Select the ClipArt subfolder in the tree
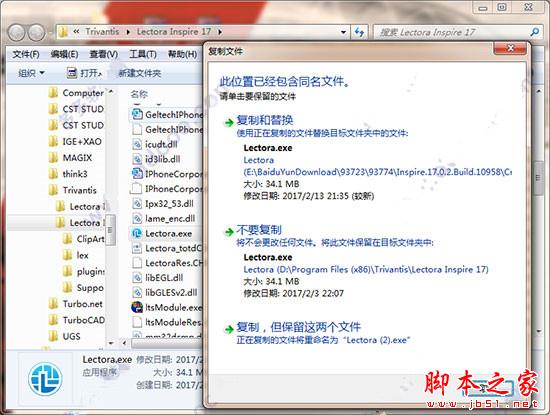Viewport: 550px width, 415px height. [83, 239]
